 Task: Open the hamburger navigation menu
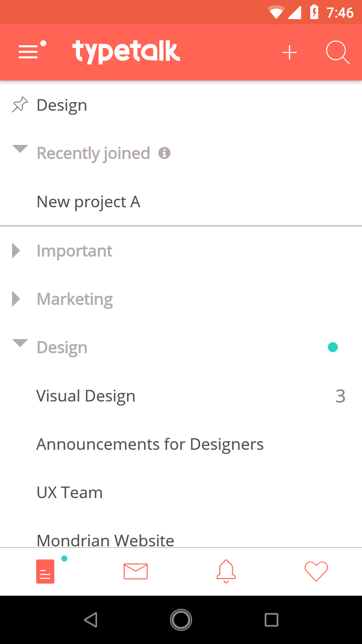point(32,51)
